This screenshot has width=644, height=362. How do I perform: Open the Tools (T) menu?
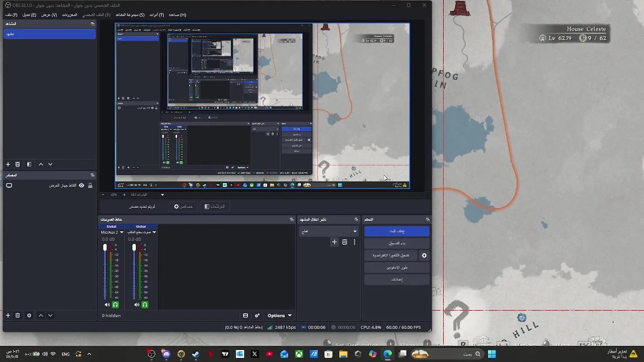[156, 15]
